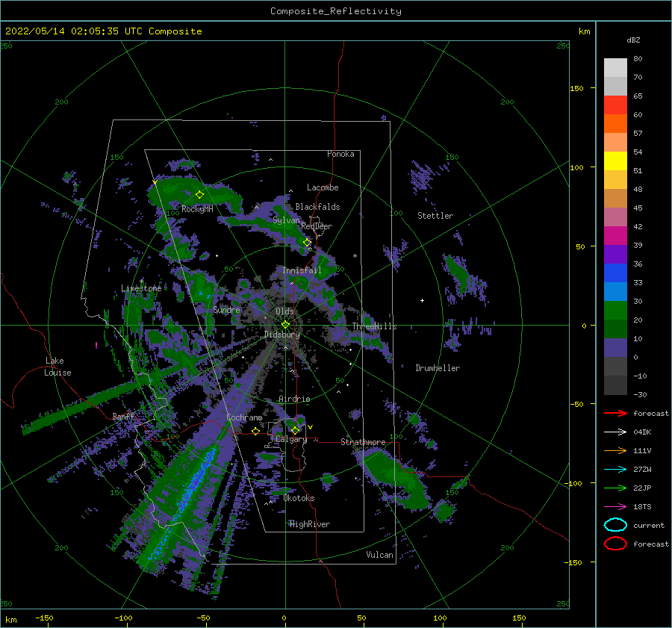
Task: Click the Didsbury city label
Action: 281,335
